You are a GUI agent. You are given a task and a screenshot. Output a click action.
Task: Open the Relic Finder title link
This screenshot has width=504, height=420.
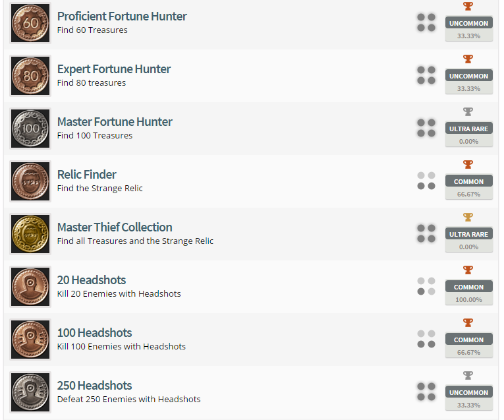click(87, 174)
